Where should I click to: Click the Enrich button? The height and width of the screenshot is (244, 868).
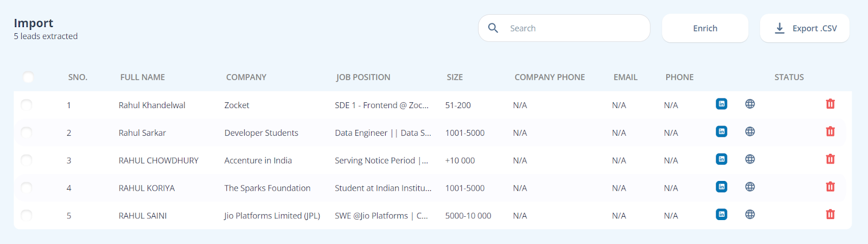click(705, 28)
